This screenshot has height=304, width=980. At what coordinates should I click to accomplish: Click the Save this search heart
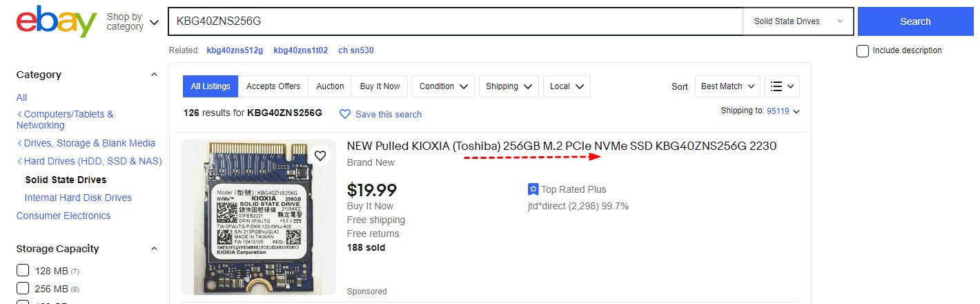point(345,114)
